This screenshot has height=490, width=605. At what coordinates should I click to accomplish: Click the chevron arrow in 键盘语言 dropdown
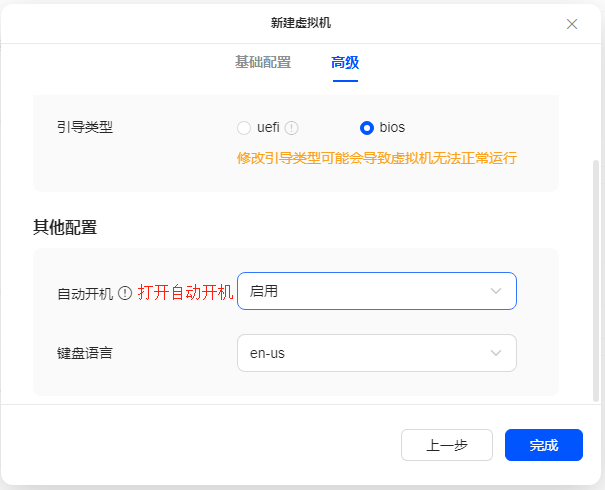[496, 353]
